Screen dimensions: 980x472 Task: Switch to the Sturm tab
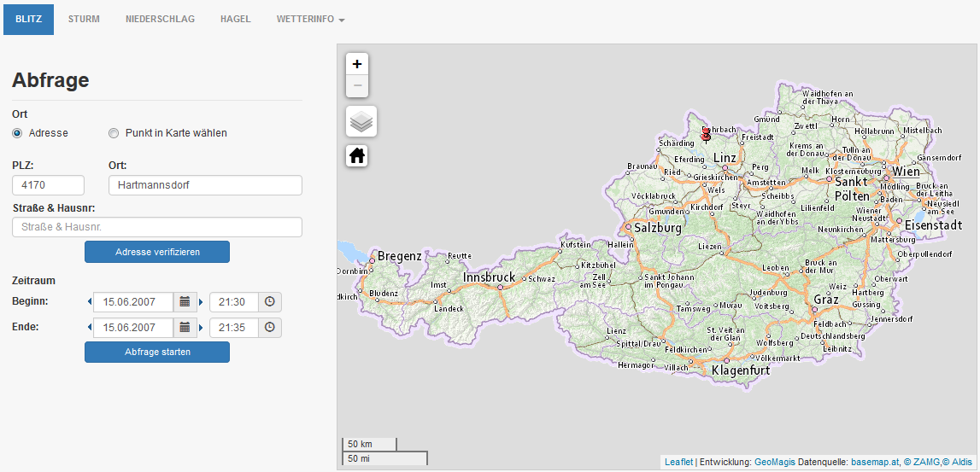(84, 19)
